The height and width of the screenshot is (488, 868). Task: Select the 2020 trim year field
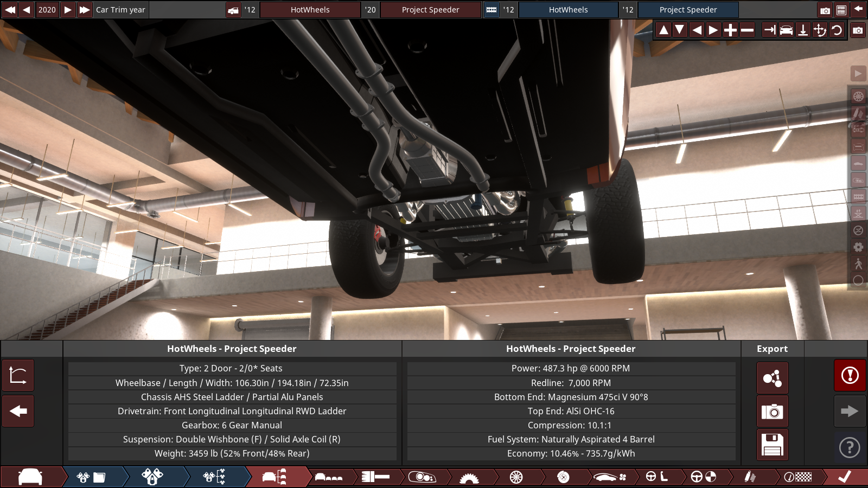(x=47, y=10)
